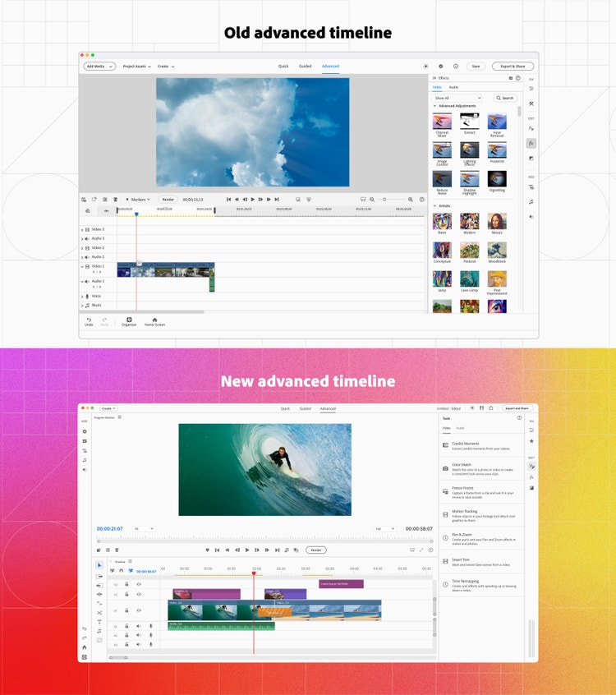The height and width of the screenshot is (695, 616).
Task: Toggle V1 track visibility eye in new window
Action: tap(139, 610)
